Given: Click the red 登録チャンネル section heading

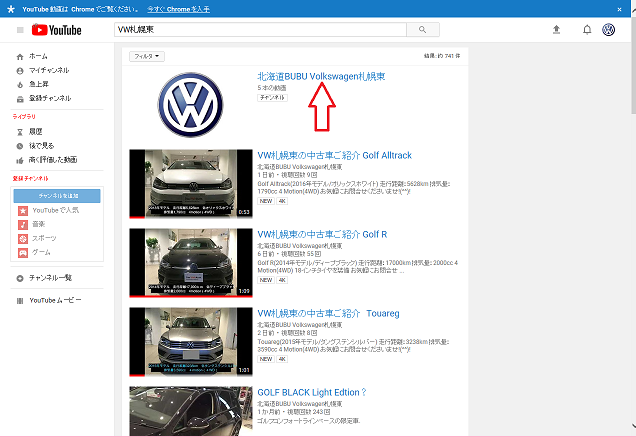Looking at the screenshot, I should pyautogui.click(x=30, y=178).
